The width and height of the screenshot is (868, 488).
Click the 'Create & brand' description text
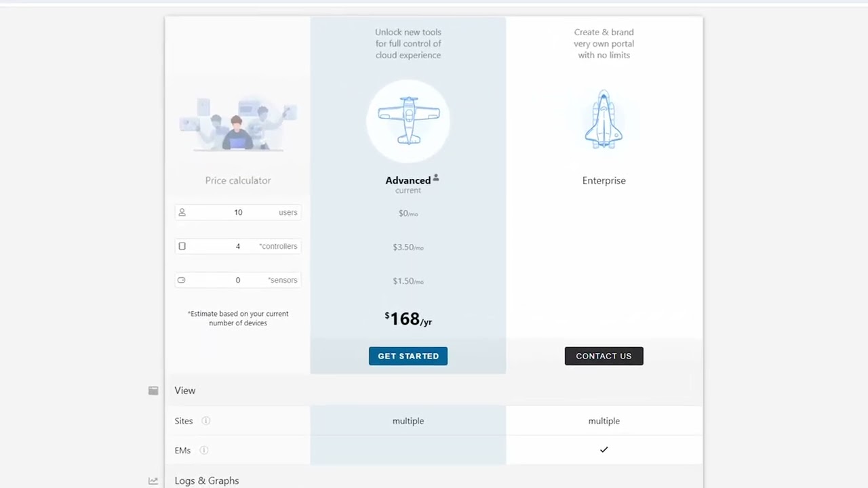tap(604, 43)
